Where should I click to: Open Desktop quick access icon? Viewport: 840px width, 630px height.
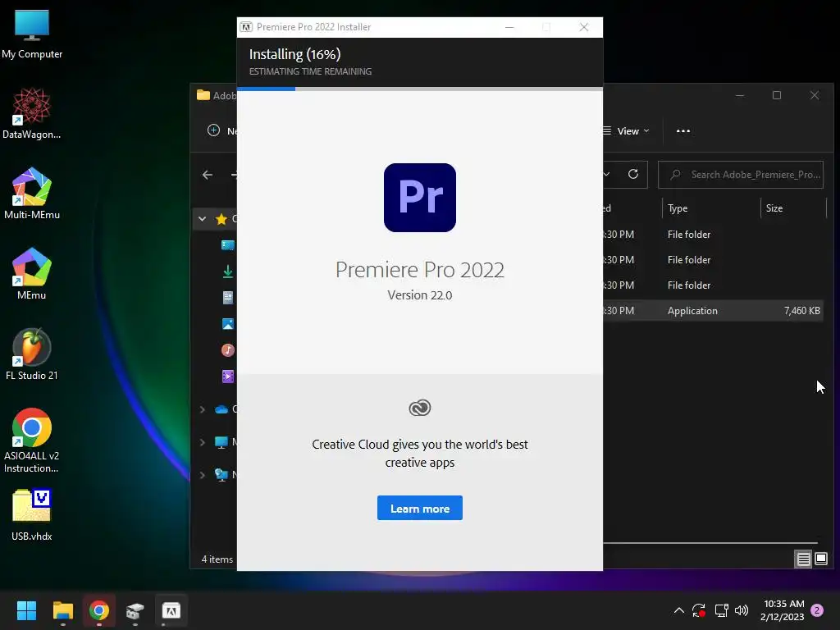pos(228,245)
